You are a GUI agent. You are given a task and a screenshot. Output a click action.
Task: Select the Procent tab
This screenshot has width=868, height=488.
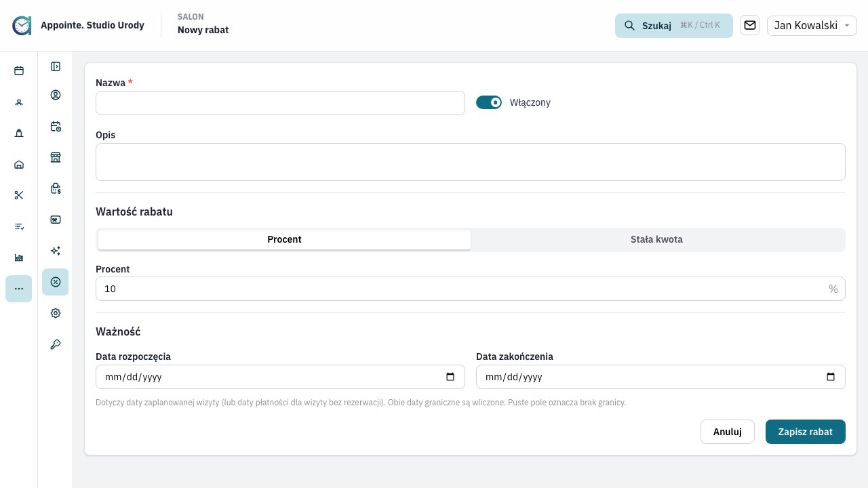click(x=285, y=239)
